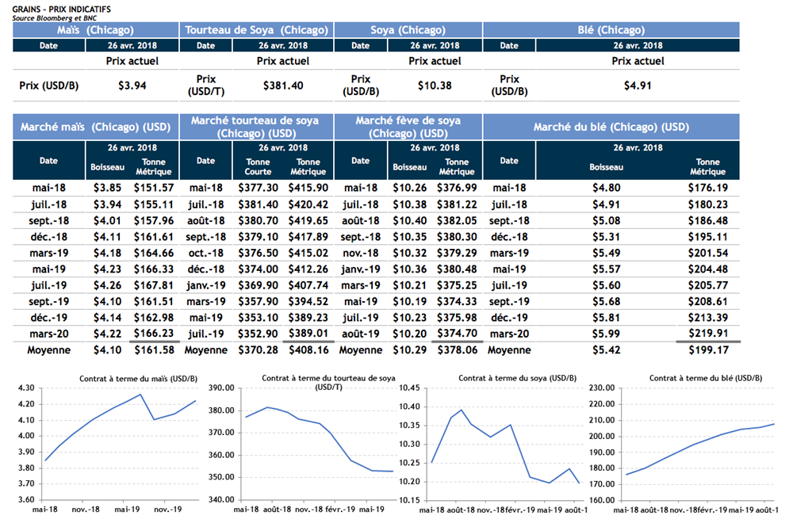
Task: Select the Marché maïs (Chicago) (USD) header
Action: [96, 127]
